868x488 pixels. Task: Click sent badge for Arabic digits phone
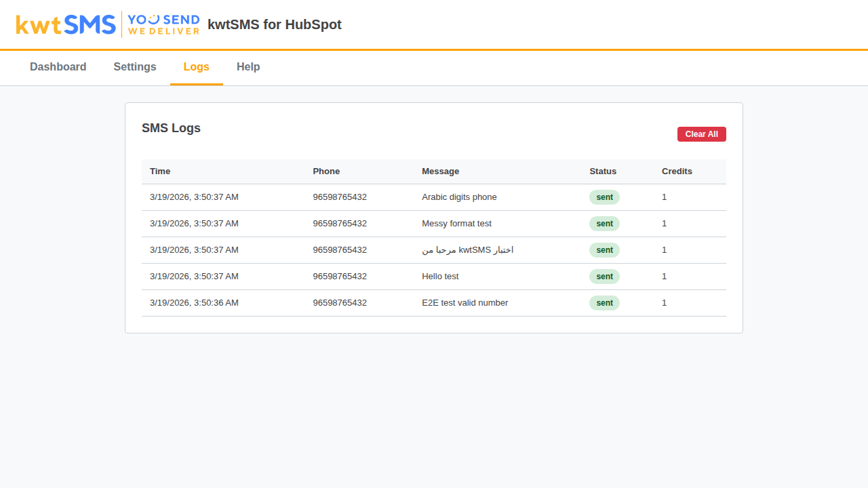[604, 197]
